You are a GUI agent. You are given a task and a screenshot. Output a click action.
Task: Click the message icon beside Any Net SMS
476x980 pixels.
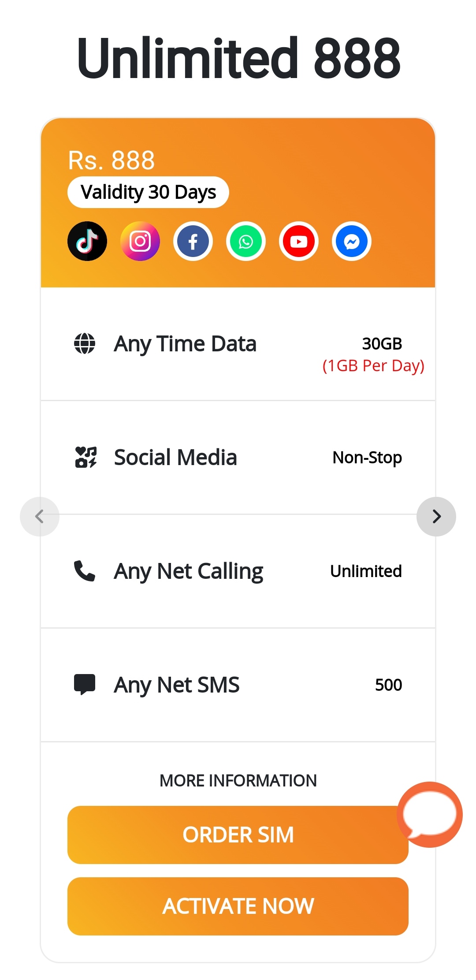pos(85,685)
